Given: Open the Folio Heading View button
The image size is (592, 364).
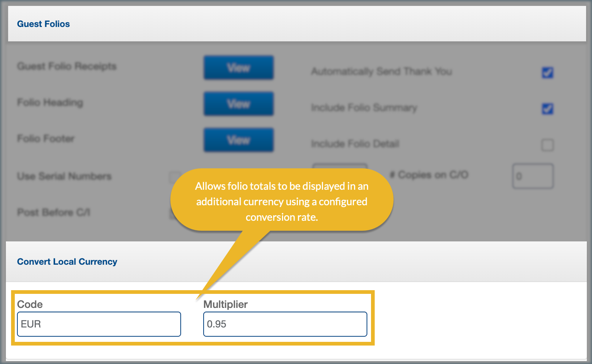Looking at the screenshot, I should point(238,104).
